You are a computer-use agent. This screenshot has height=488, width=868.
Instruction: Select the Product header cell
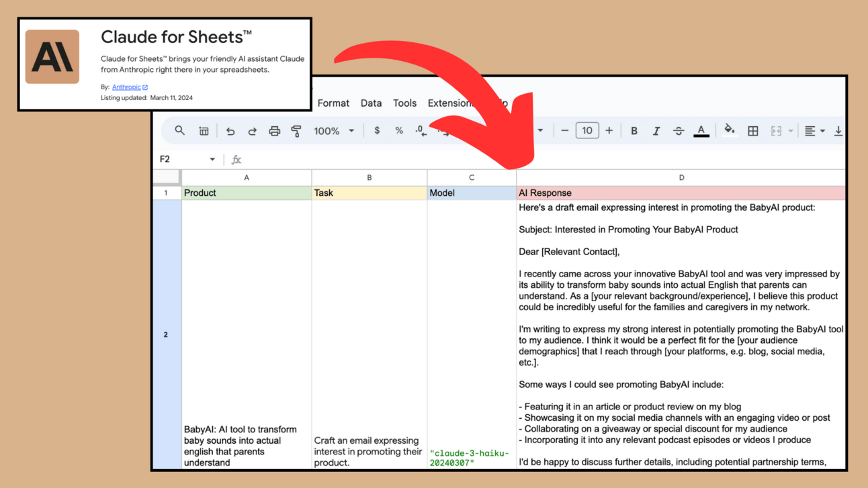(x=247, y=193)
